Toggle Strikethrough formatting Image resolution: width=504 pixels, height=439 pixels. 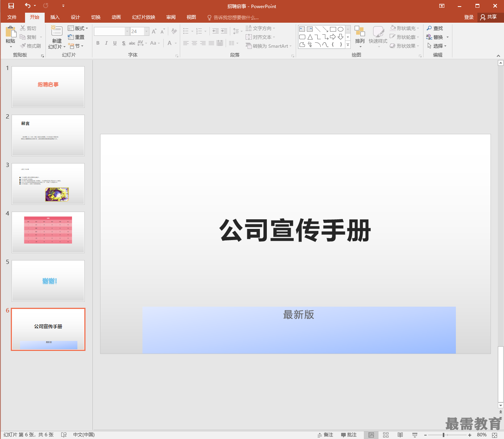[132, 43]
